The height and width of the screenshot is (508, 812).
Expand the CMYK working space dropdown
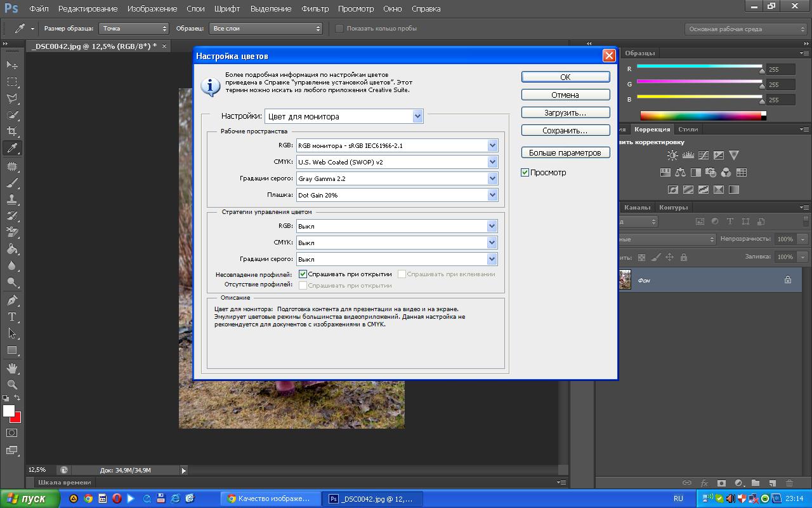click(x=492, y=162)
